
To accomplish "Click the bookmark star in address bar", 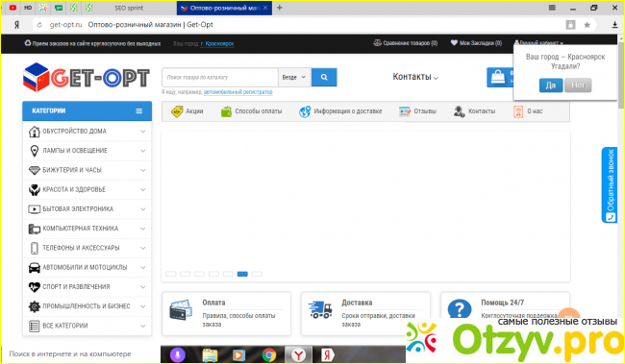I will (x=587, y=25).
